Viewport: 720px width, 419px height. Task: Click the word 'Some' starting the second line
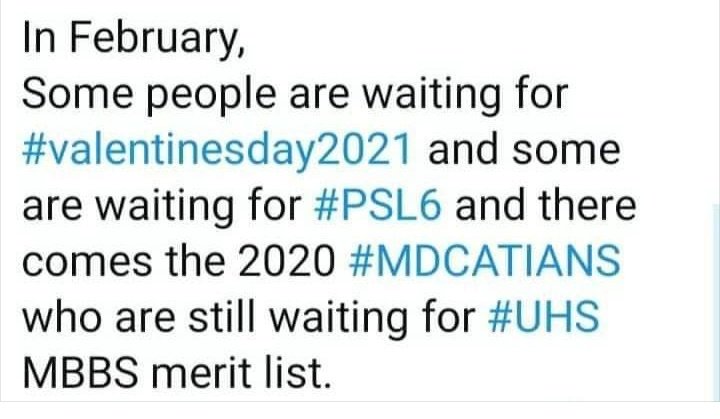77,94
